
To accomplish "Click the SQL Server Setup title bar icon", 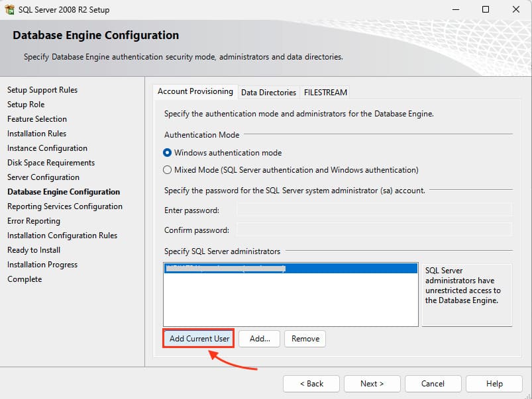I will pyautogui.click(x=9, y=9).
